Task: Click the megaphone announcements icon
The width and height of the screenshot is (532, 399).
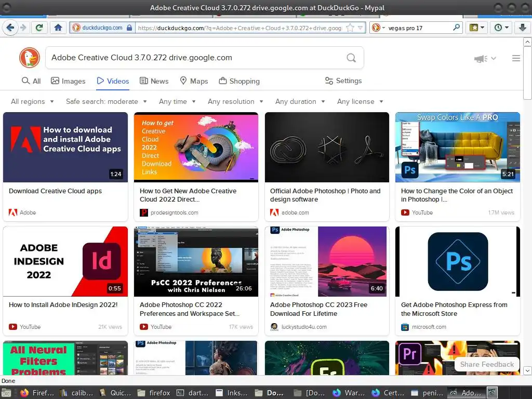Action: pos(481,59)
